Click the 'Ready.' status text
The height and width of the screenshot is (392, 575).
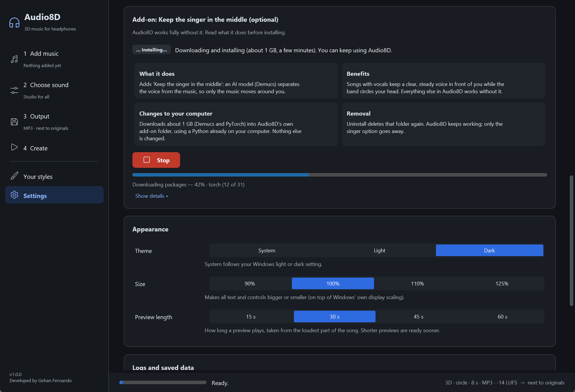click(220, 383)
